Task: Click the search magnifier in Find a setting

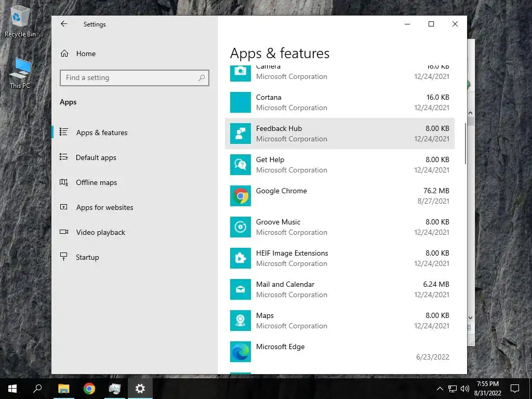Action: (x=202, y=78)
